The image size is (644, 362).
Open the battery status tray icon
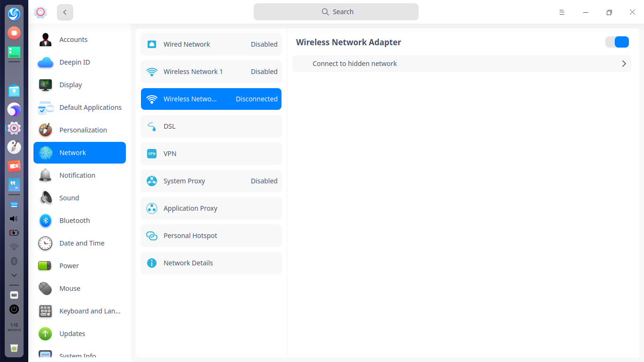pos(14,233)
